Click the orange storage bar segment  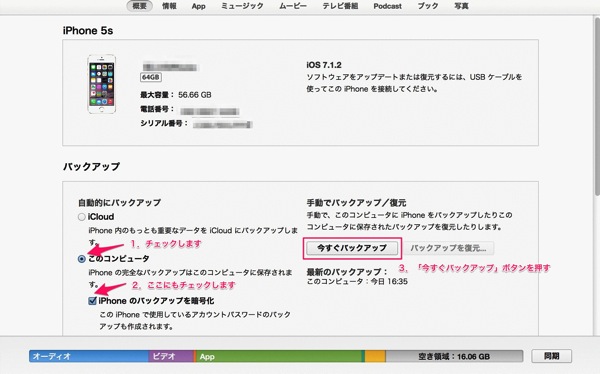375,356
